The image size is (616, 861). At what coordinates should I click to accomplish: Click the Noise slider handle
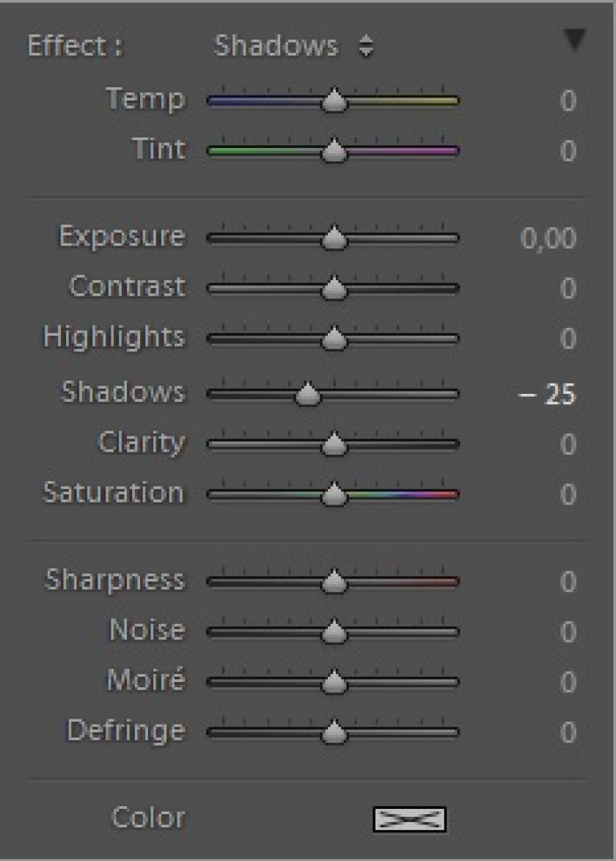coord(334,631)
